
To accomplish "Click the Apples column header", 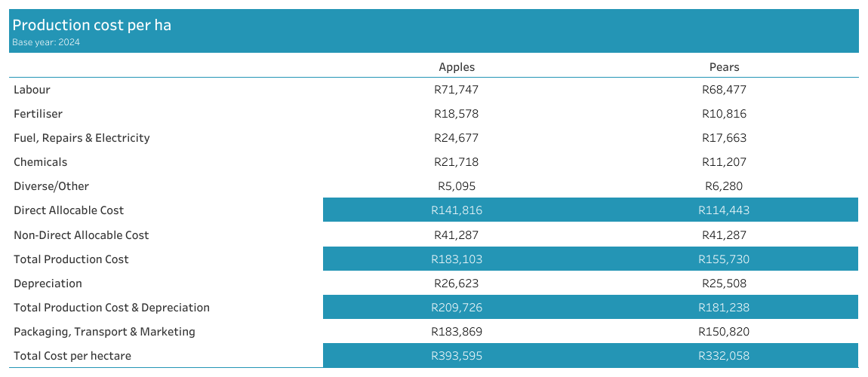I will point(457,67).
